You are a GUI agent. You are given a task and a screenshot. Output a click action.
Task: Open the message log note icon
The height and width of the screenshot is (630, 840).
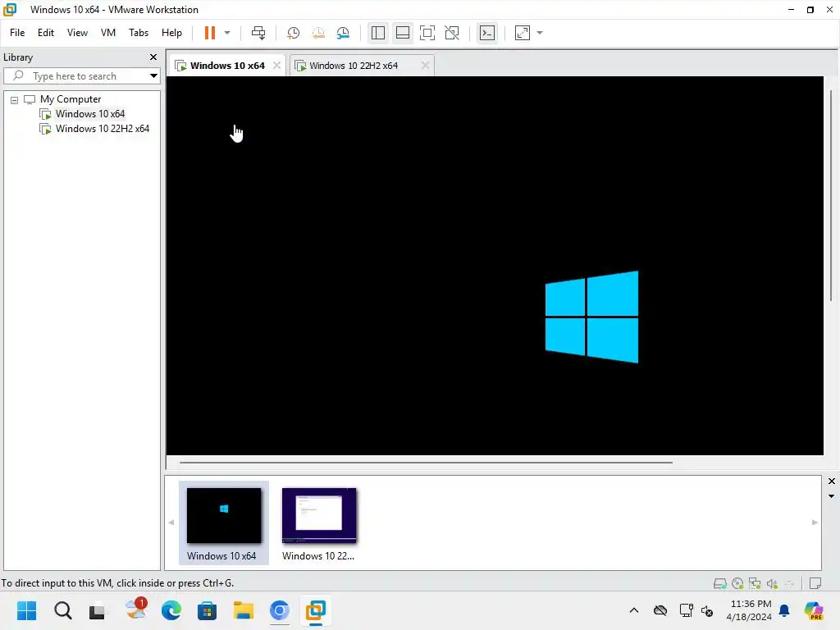coord(815,583)
